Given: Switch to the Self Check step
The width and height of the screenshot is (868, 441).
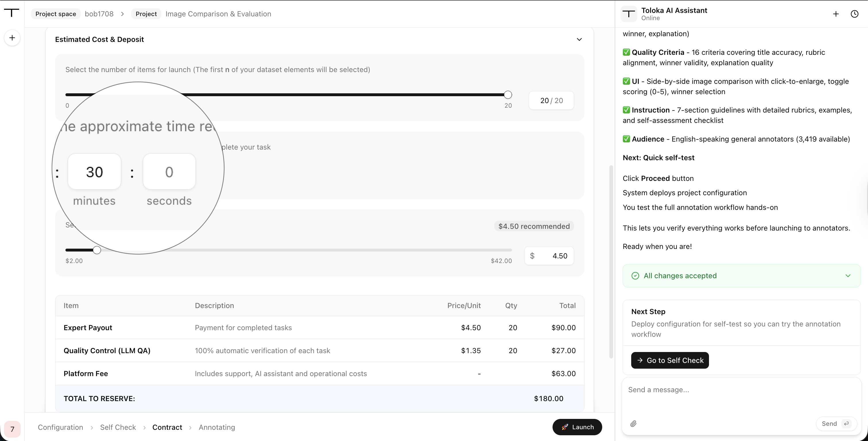Looking at the screenshot, I should [118, 427].
